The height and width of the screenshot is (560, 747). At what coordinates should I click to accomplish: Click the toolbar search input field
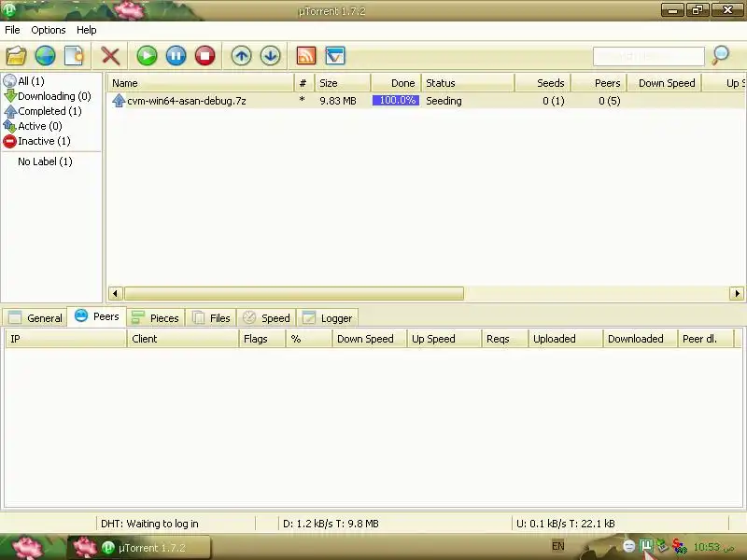point(648,56)
